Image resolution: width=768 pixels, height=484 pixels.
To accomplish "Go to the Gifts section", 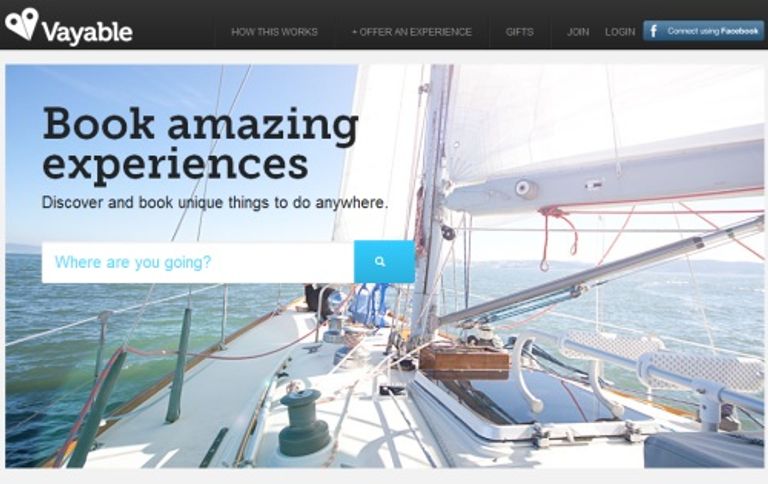I will (x=520, y=32).
